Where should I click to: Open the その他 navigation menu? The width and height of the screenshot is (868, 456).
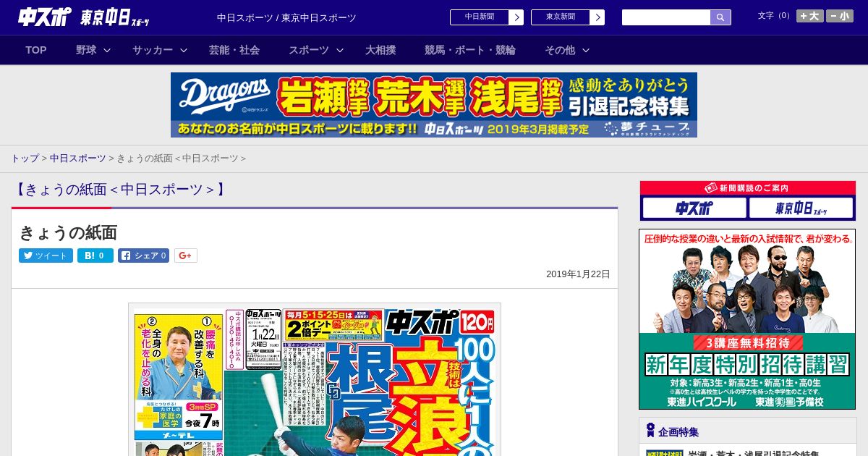[x=560, y=50]
